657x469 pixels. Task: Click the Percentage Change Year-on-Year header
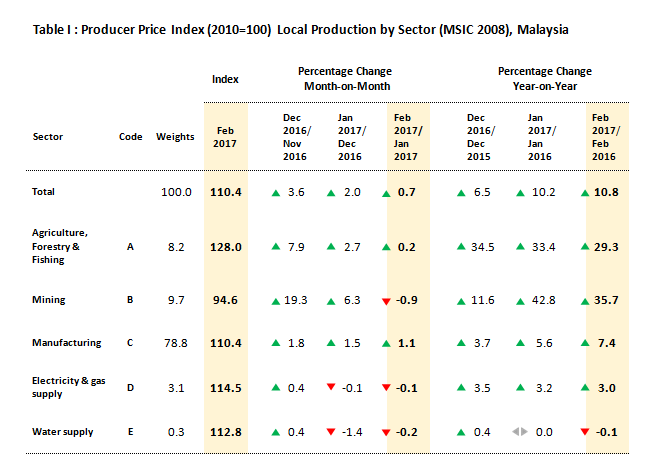click(544, 78)
